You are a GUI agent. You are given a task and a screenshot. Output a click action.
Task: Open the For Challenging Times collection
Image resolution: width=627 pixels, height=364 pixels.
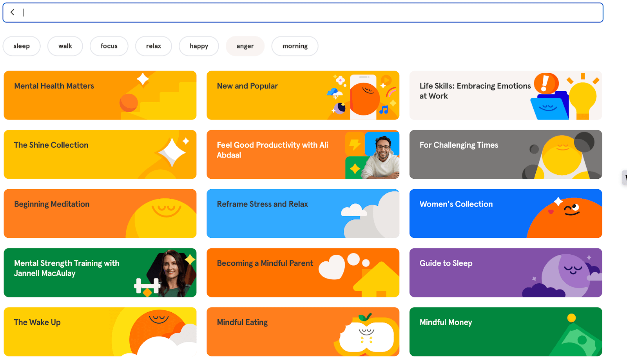coord(506,154)
